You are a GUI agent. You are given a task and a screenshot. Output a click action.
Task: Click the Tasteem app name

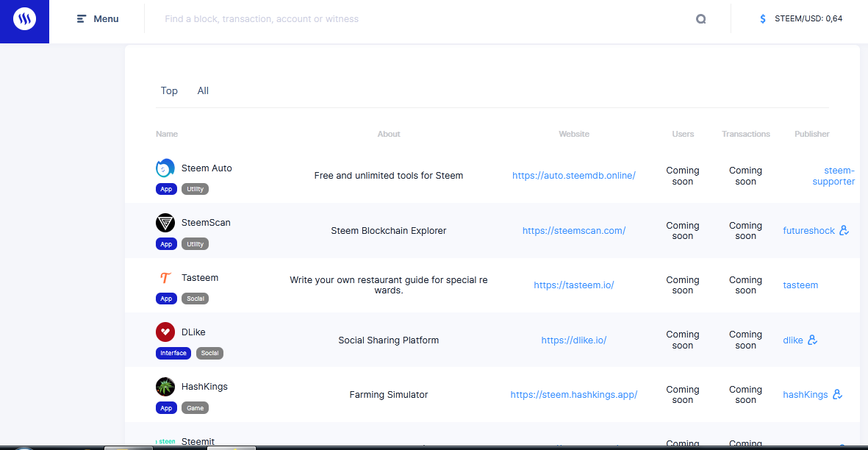click(200, 278)
